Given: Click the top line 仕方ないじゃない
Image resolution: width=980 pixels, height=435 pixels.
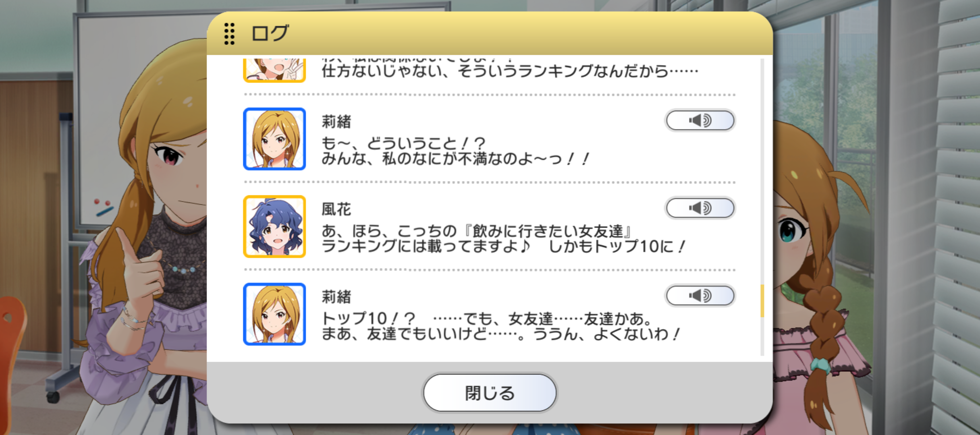Looking at the screenshot, I should click(510, 71).
